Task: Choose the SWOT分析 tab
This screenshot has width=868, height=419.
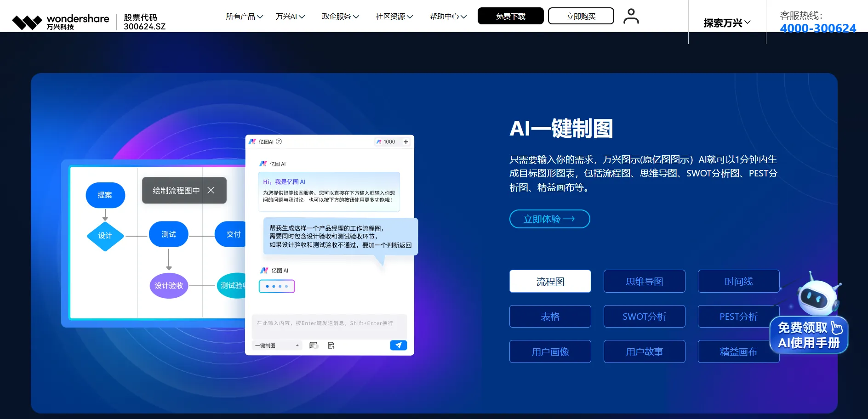Action: [x=644, y=317]
